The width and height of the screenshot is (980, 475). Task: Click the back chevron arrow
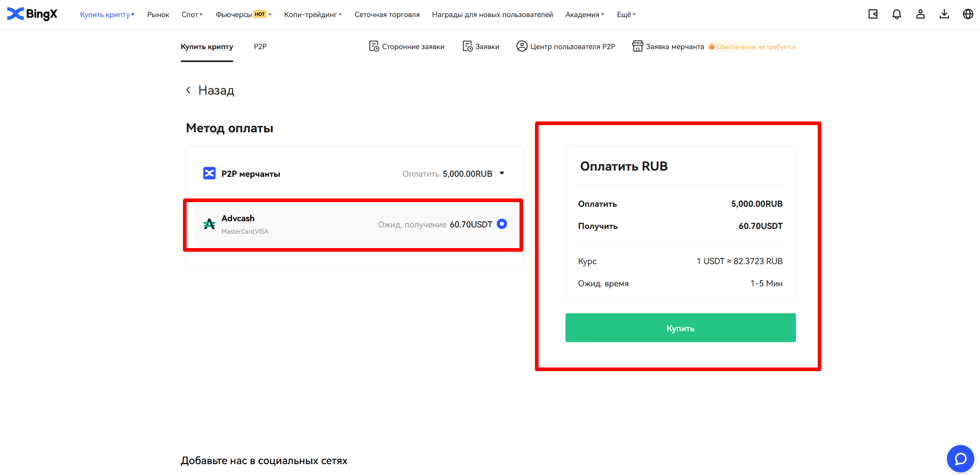click(188, 90)
